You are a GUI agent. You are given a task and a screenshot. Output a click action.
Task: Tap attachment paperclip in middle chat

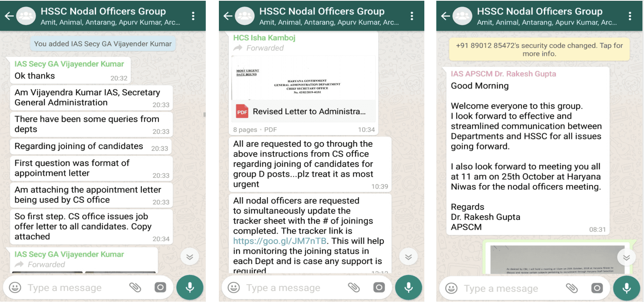tap(354, 287)
